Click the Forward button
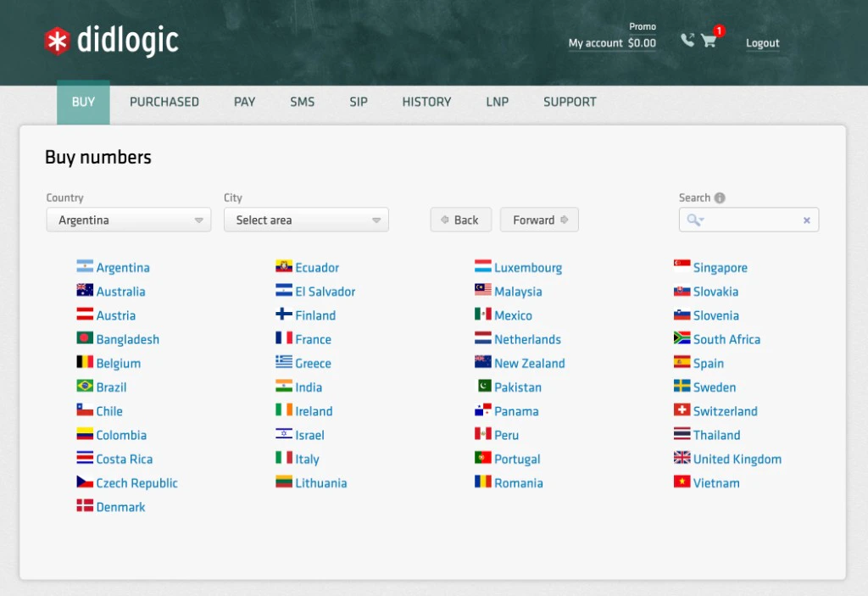 539,220
